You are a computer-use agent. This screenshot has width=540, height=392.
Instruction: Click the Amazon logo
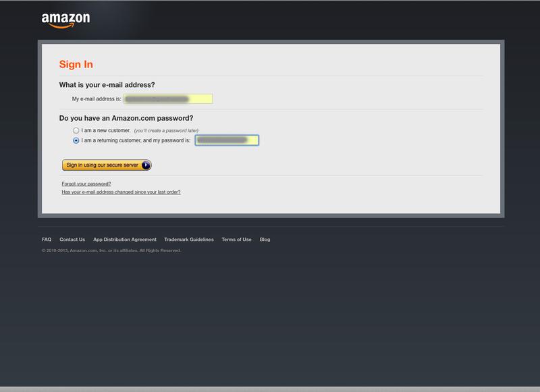(x=65, y=20)
